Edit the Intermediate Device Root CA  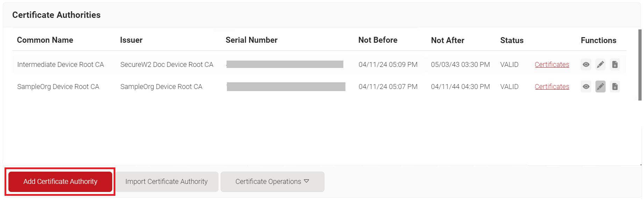[x=600, y=64]
